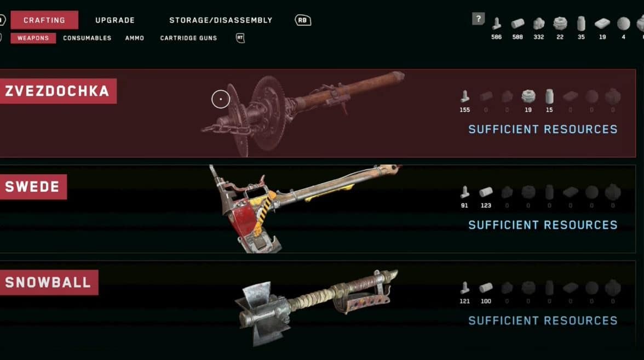Select the Zvezdochka weapon entry
The width and height of the screenshot is (644, 360).
coord(318,113)
